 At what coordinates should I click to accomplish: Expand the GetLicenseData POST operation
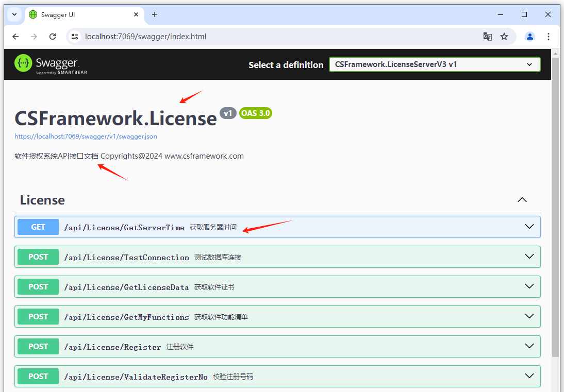[529, 286]
